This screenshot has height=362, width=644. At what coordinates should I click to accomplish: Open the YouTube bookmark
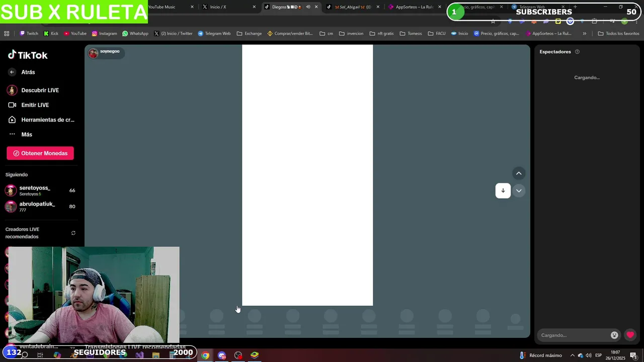pyautogui.click(x=75, y=34)
